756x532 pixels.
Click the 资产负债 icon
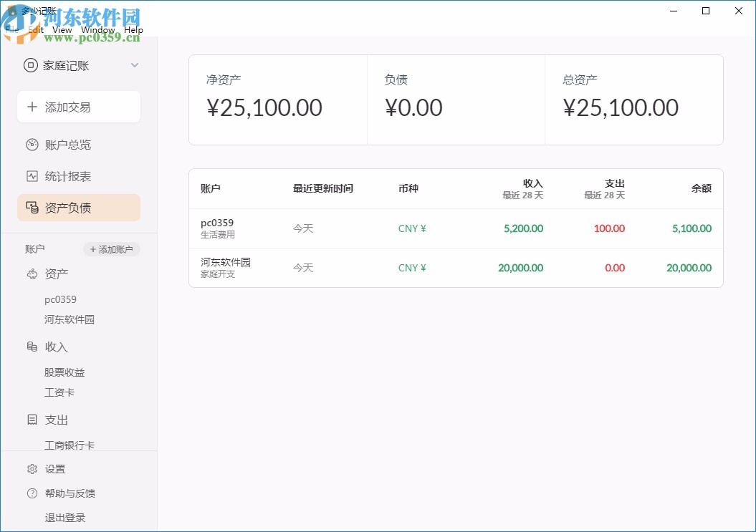[x=32, y=207]
